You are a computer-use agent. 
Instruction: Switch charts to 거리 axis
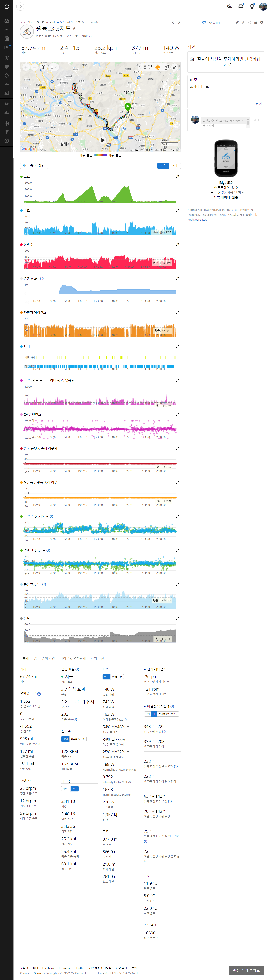coord(174,166)
